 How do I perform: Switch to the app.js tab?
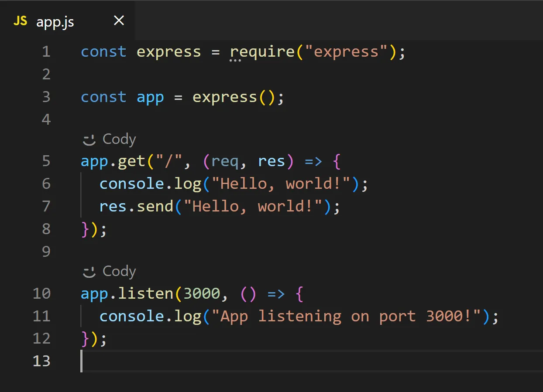coord(55,21)
